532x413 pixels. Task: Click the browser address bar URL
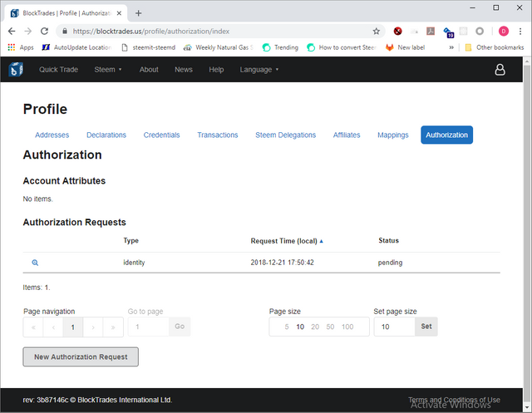pyautogui.click(x=151, y=32)
